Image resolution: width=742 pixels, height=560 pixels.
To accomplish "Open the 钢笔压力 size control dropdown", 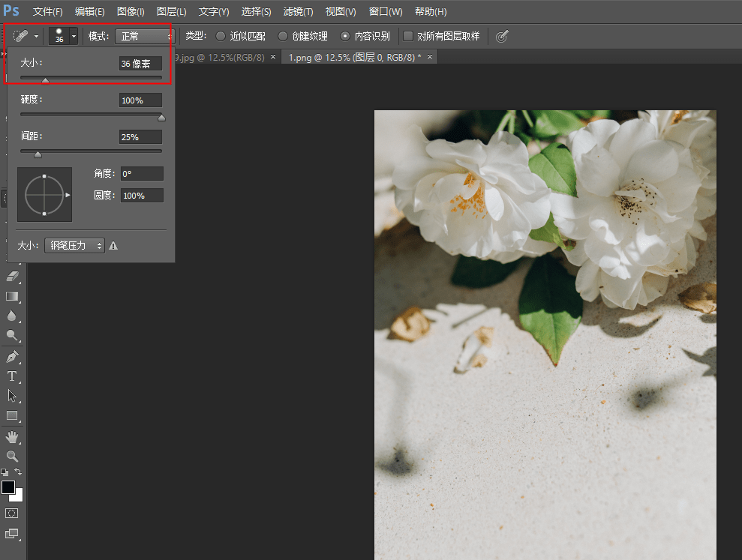I will tap(74, 245).
